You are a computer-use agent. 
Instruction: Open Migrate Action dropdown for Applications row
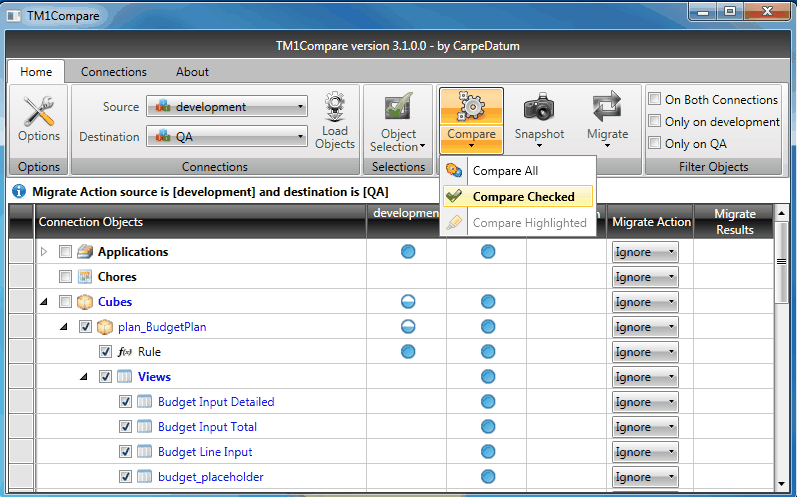click(645, 252)
